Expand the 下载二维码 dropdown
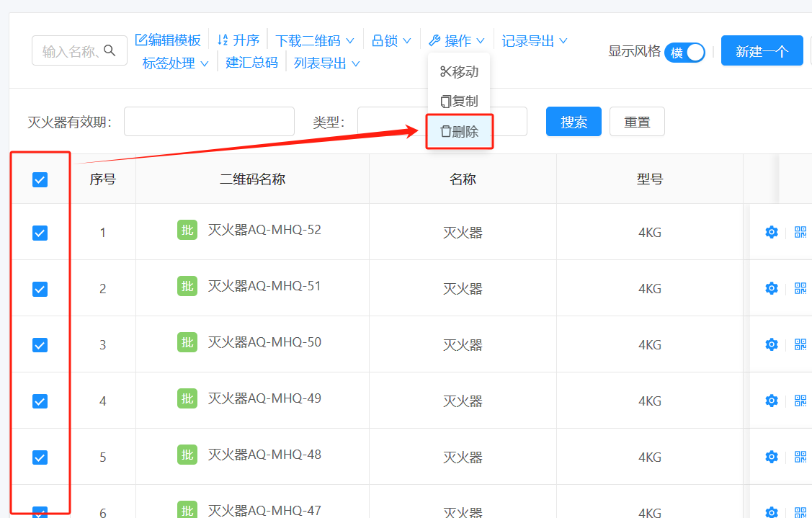This screenshot has height=518, width=812. 310,40
